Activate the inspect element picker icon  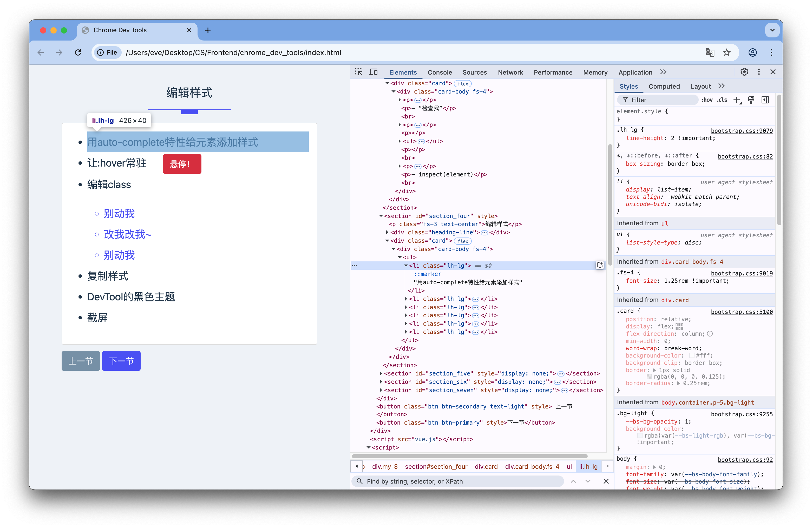(359, 72)
